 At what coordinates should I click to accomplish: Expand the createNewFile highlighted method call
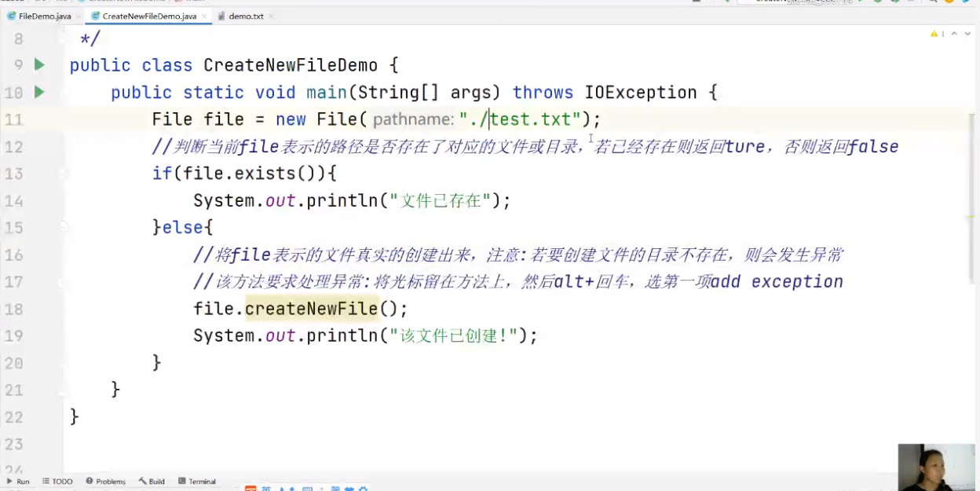pos(311,308)
